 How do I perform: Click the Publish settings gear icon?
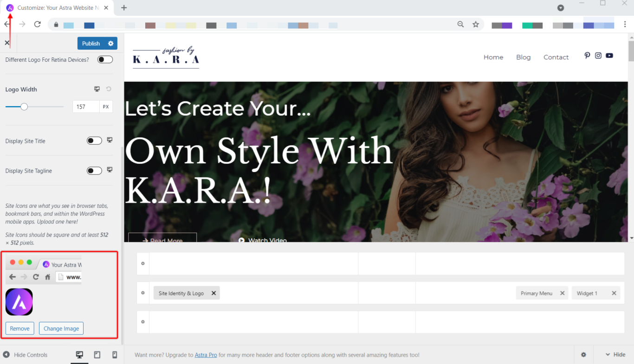pyautogui.click(x=110, y=44)
